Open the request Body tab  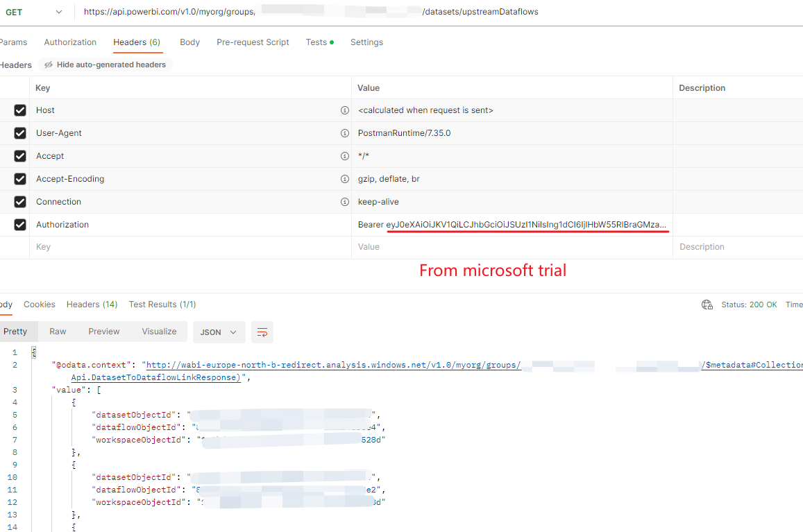189,42
